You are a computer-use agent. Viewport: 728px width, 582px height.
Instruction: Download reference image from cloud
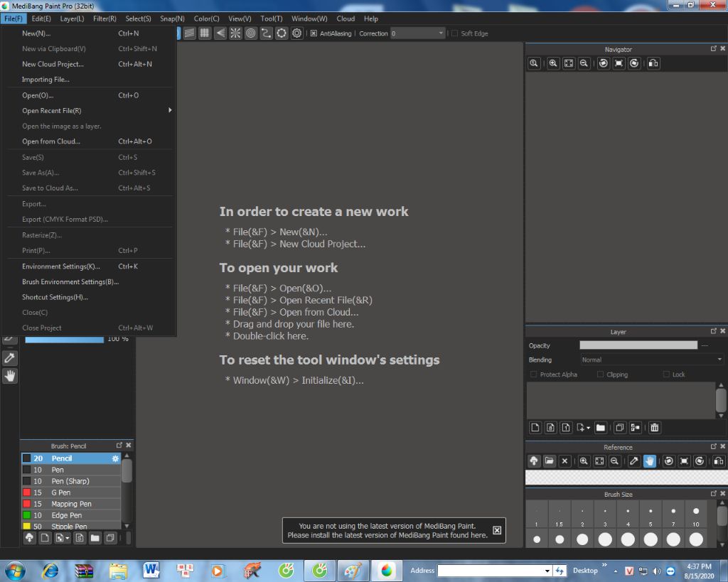point(534,461)
